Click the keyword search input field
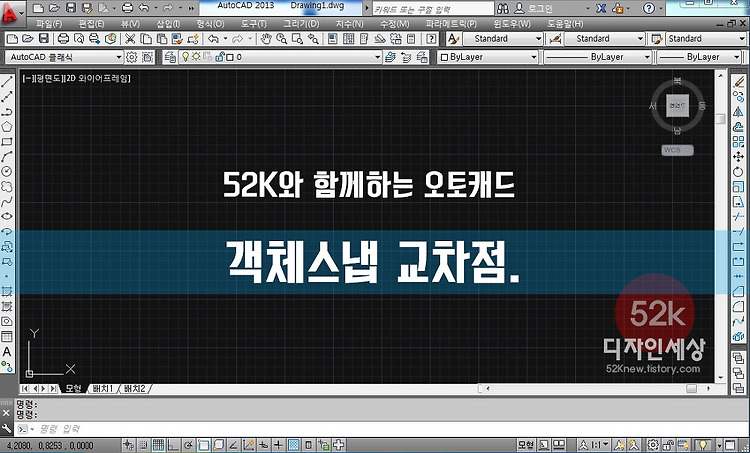Screen dimensions: 750x453 click(432, 9)
